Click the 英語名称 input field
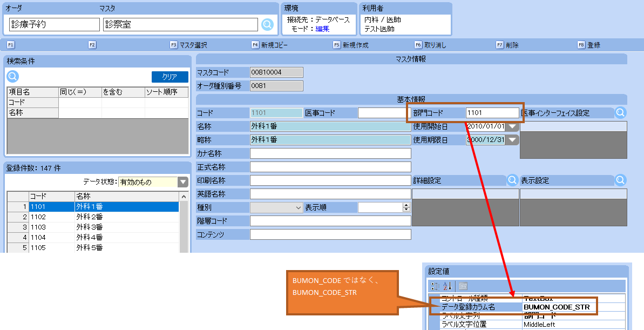Image resolution: width=644 pixels, height=330 pixels. pyautogui.click(x=330, y=194)
